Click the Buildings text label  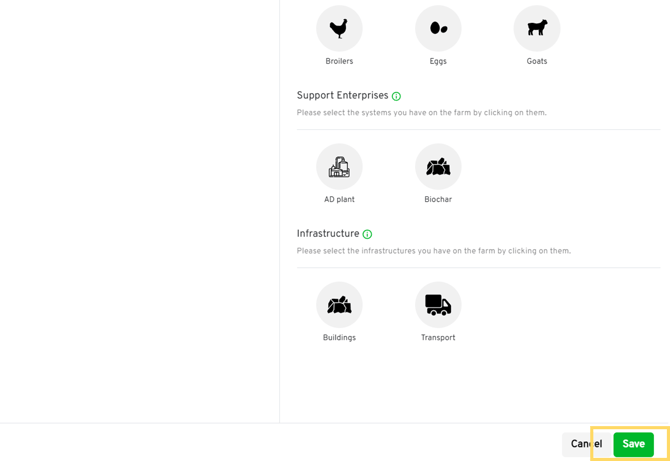(x=339, y=338)
